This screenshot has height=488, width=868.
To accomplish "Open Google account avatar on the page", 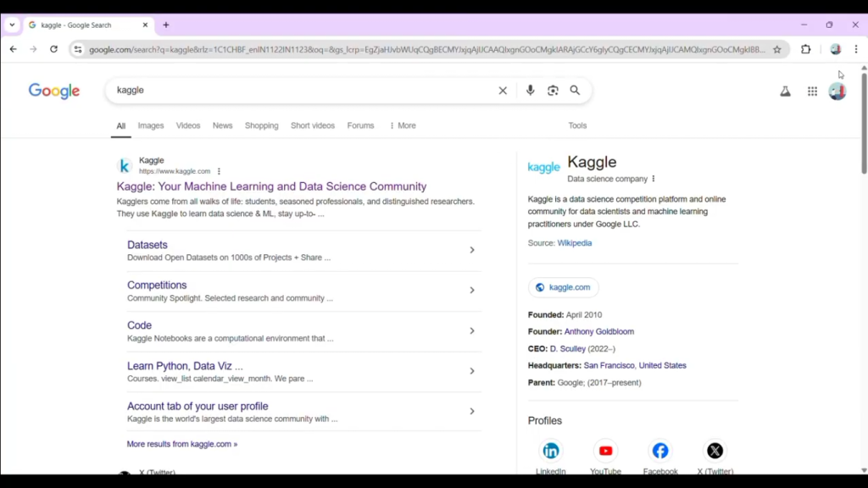I will point(837,91).
